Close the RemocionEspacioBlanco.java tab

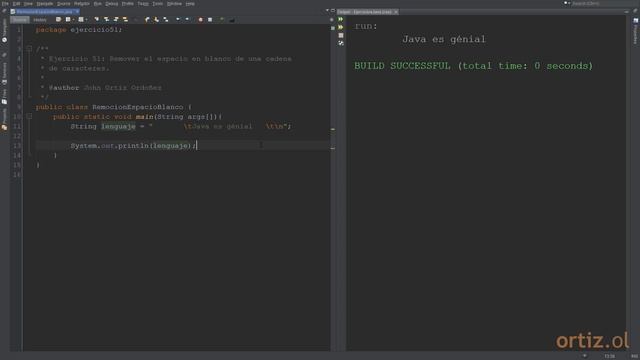coord(77,12)
